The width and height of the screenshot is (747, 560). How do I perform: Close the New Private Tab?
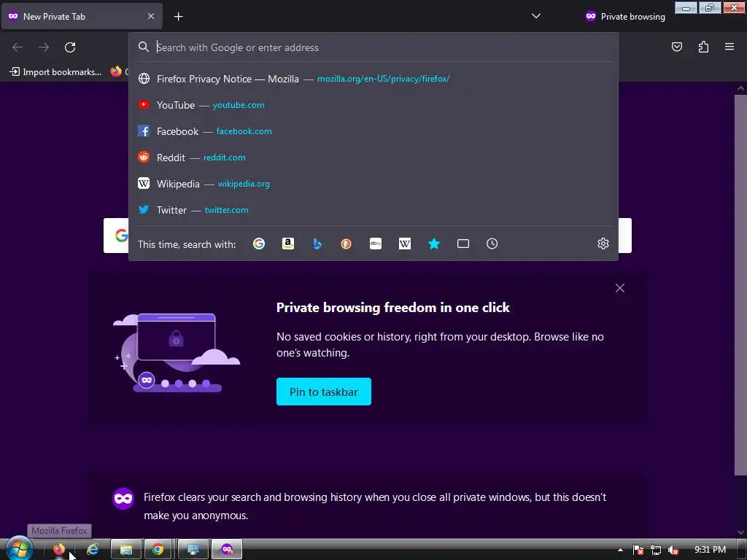[150, 16]
